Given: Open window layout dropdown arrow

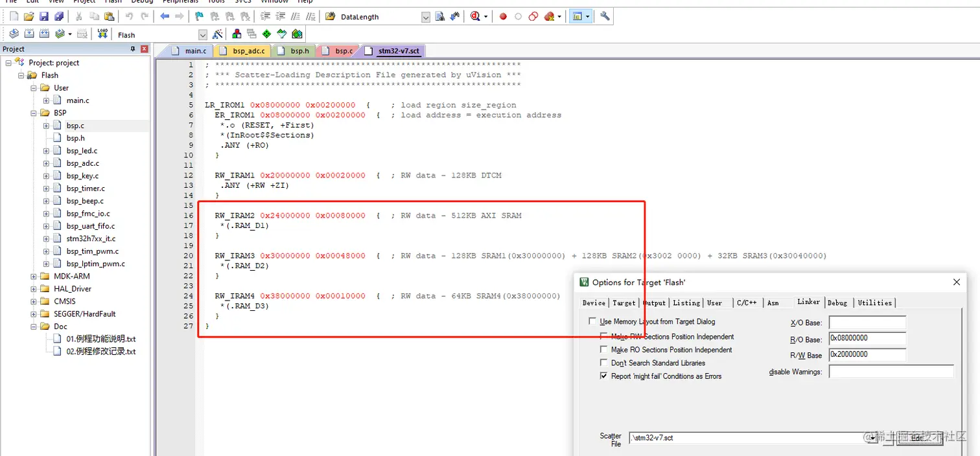Looking at the screenshot, I should coord(588,17).
